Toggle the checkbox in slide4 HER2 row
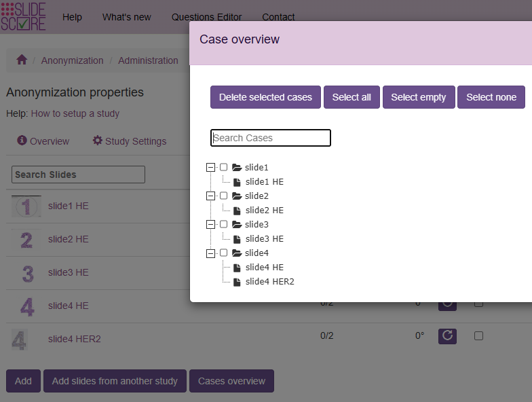The image size is (532, 402). point(478,335)
